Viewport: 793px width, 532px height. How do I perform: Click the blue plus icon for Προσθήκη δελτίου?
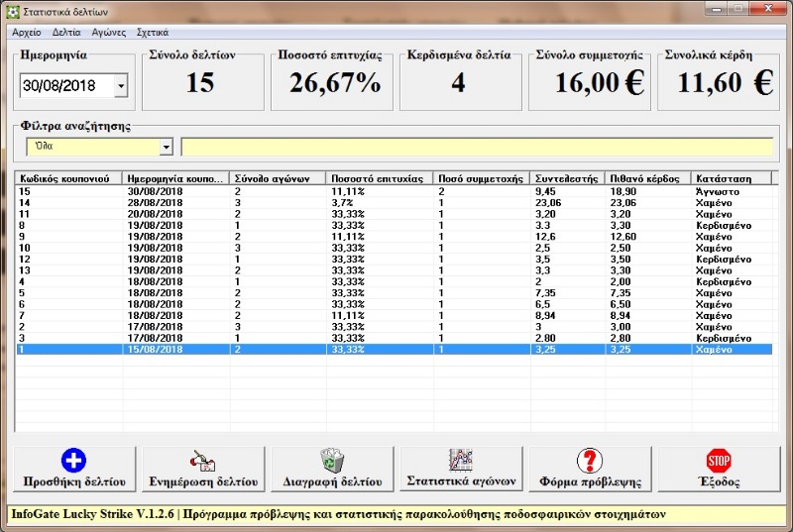[73, 461]
